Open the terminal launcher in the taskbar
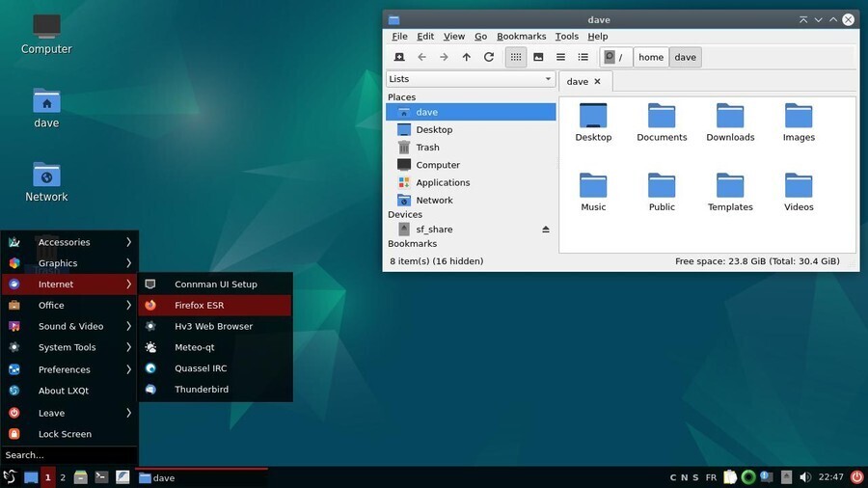 point(101,477)
